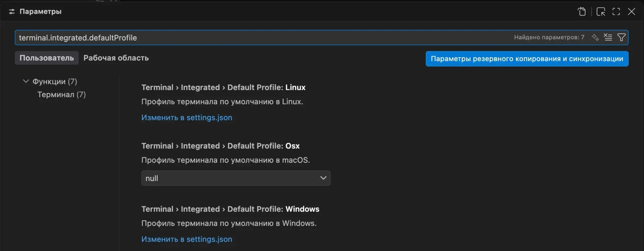Collapse the Функции (7) tree section
Viewport: 644px width, 251px height.
pos(26,81)
